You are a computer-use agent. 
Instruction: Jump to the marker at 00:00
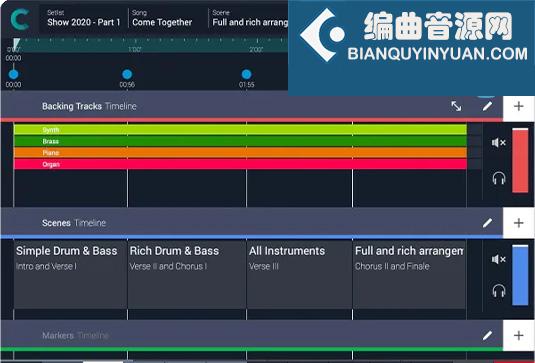pyautogui.click(x=13, y=74)
